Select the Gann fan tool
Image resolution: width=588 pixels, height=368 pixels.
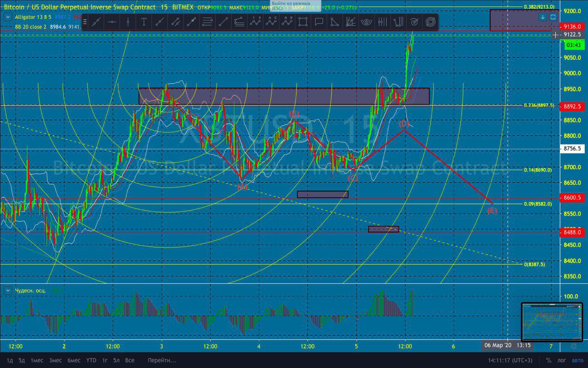(x=351, y=22)
